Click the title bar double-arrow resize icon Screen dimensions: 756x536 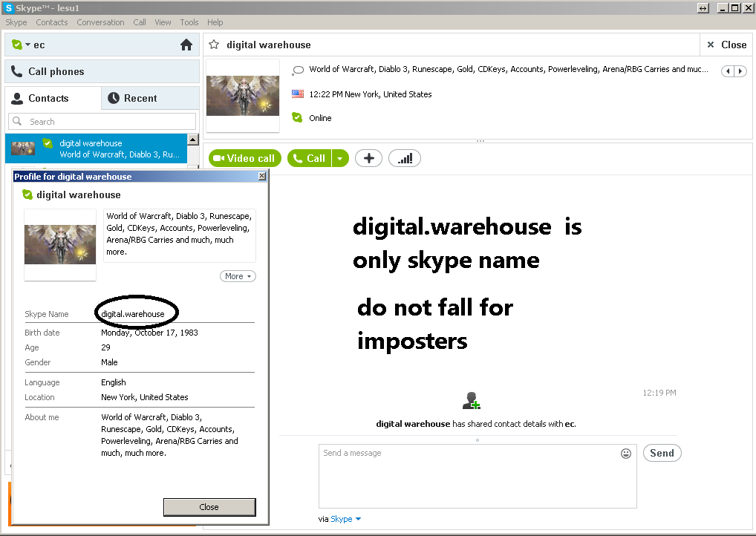tap(703, 8)
